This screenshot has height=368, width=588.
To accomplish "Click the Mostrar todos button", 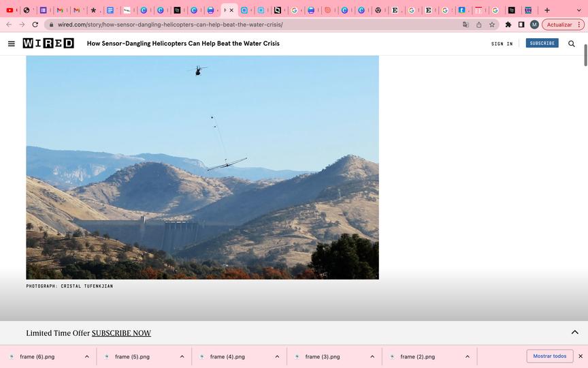I will pyautogui.click(x=550, y=356).
